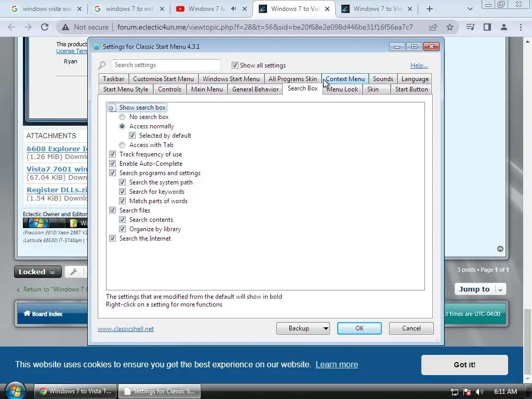Toggle the Search contents checkbox
The width and height of the screenshot is (532, 399).
coord(123,220)
